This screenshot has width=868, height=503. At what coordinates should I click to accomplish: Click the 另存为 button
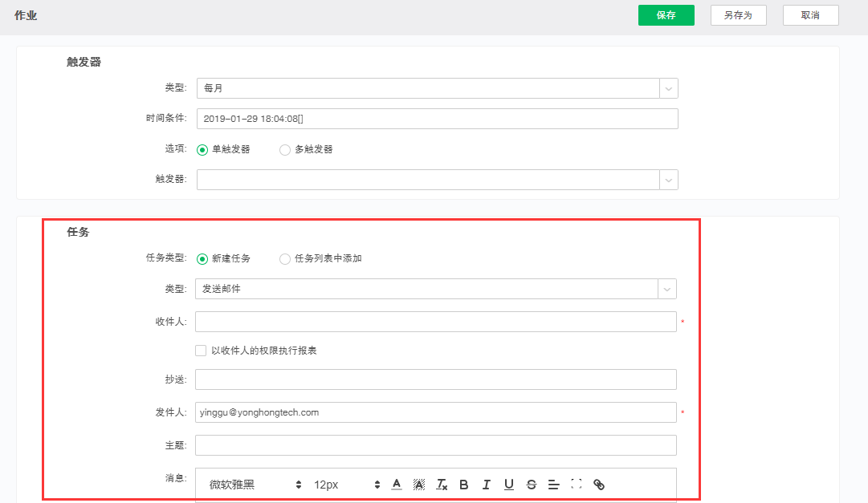(738, 15)
